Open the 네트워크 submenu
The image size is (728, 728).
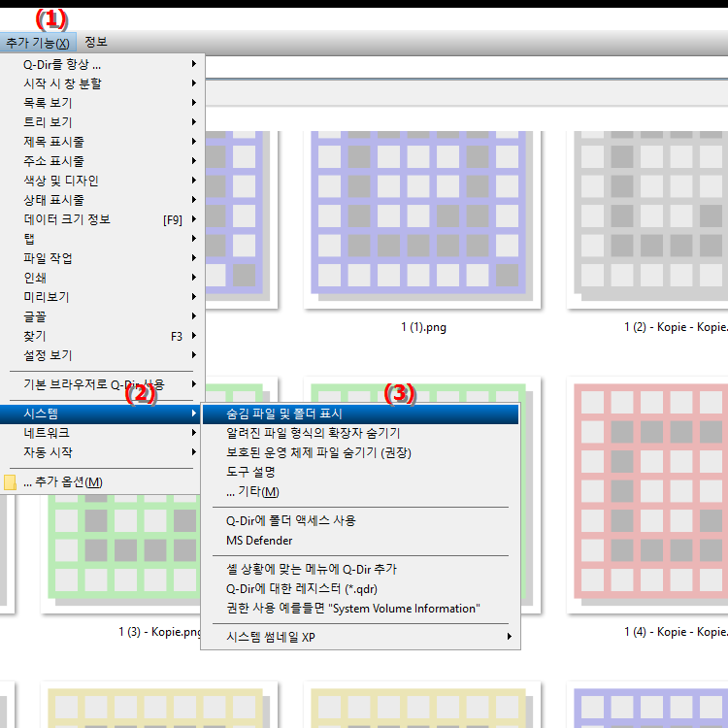point(101,433)
